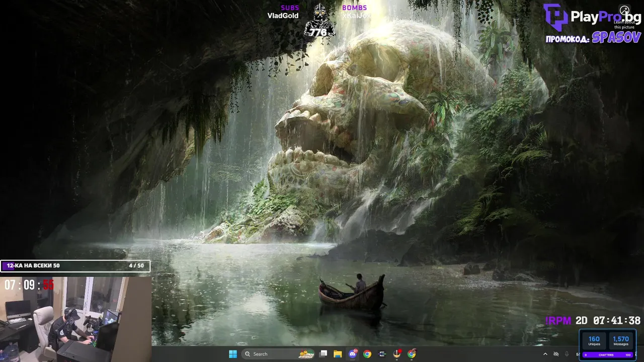Image resolution: width=644 pixels, height=362 pixels.
Task: Click the webcam feed thumbnail
Action: 75,319
